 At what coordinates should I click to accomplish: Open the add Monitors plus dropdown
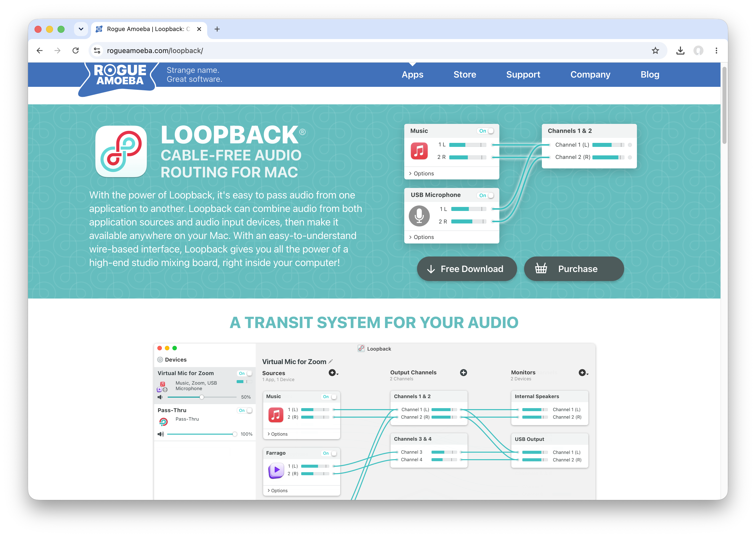583,373
